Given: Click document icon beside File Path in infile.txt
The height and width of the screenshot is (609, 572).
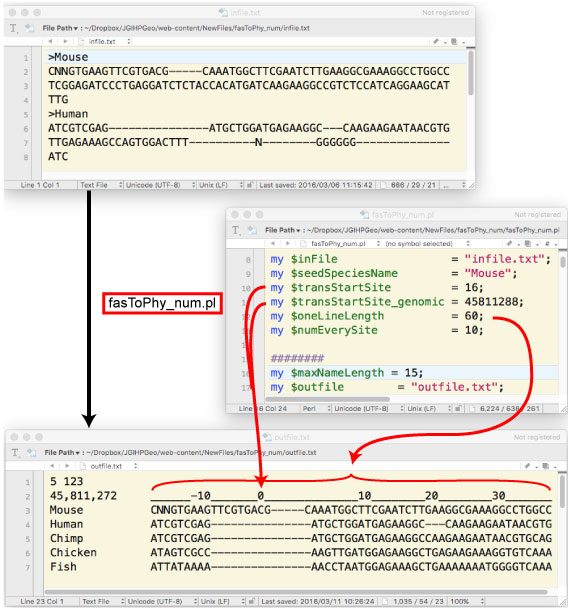Looking at the screenshot, I should (30, 28).
